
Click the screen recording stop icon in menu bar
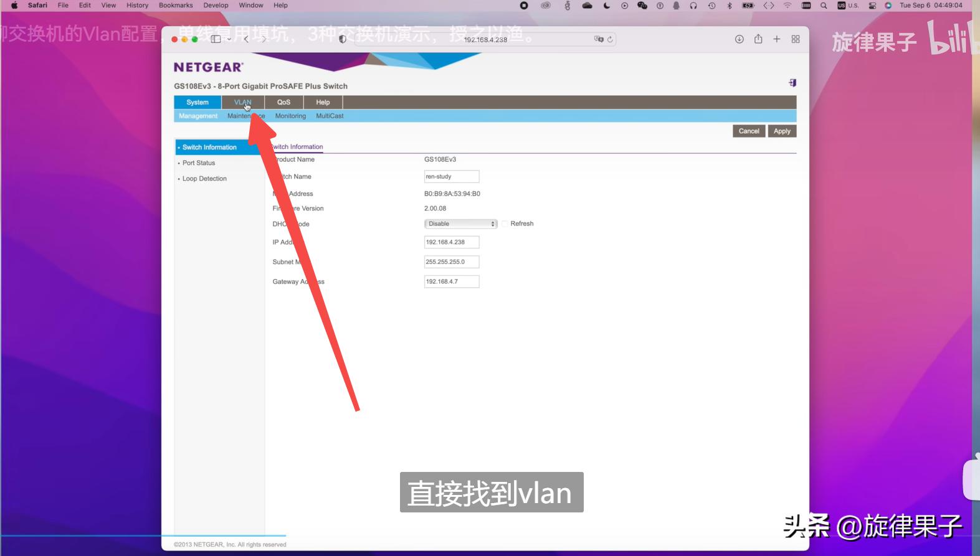coord(524,5)
